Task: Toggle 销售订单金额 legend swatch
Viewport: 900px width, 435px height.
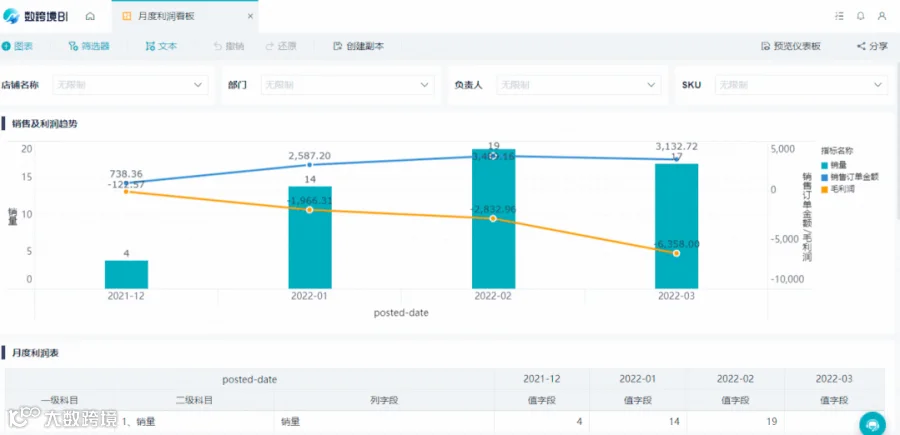Action: click(825, 177)
